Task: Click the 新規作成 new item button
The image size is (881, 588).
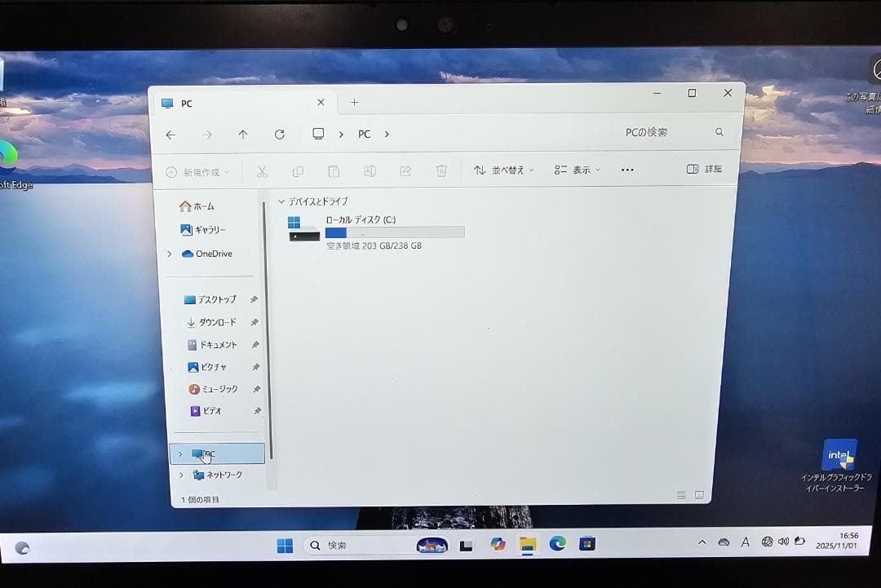Action: click(198, 171)
